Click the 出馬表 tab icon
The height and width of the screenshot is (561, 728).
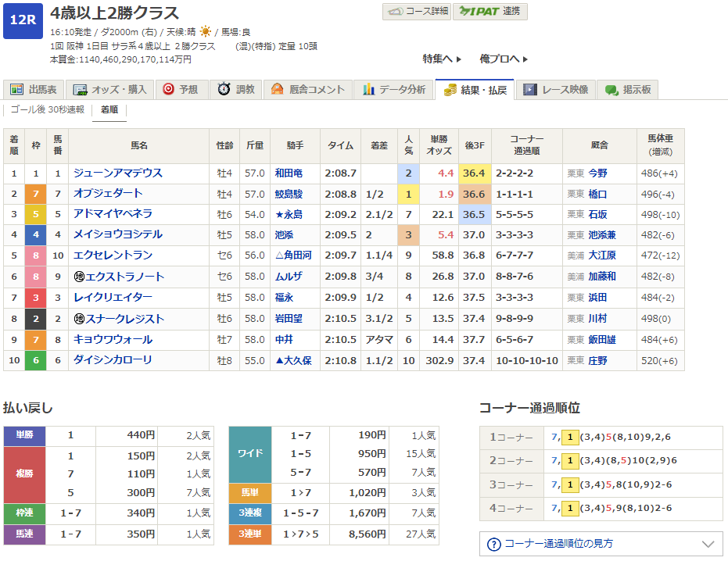(x=17, y=89)
